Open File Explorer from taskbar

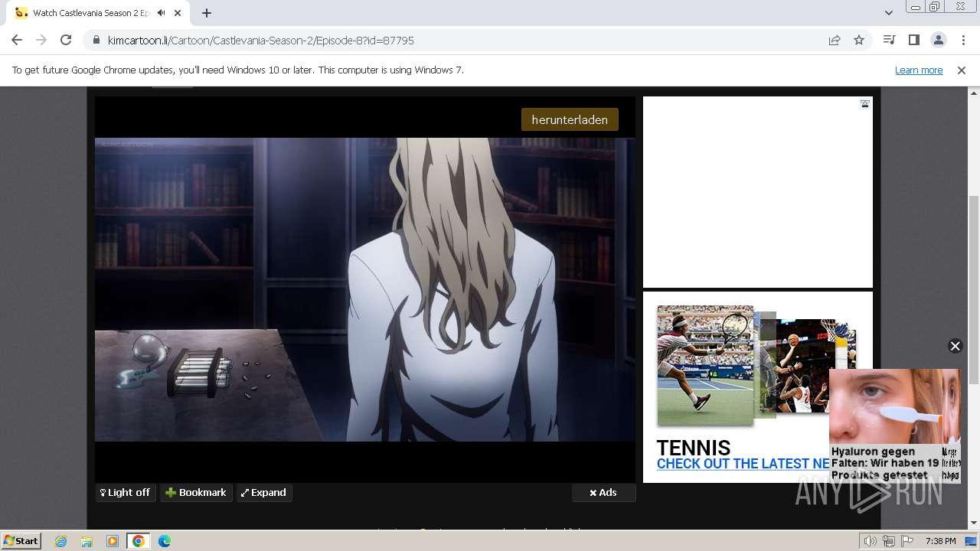(x=87, y=541)
